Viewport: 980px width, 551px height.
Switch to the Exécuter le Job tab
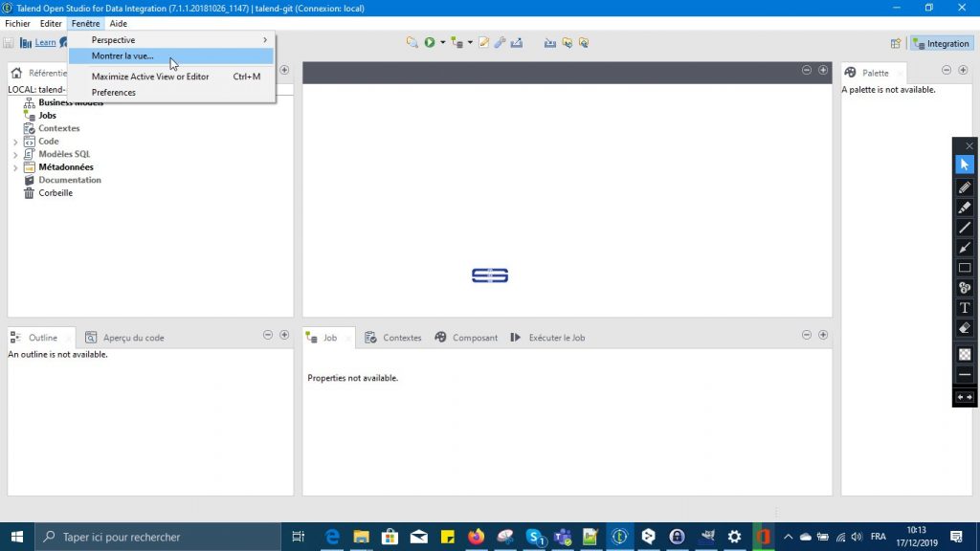click(x=548, y=338)
